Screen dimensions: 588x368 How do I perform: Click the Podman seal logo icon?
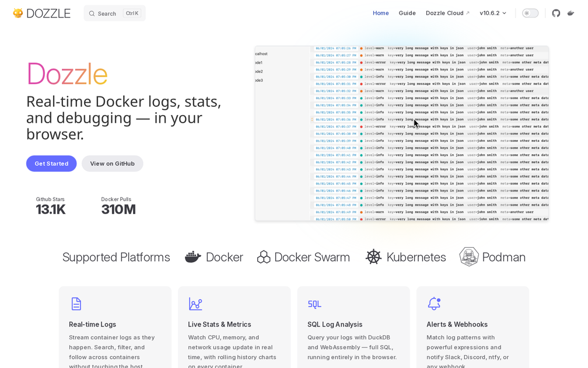(469, 257)
